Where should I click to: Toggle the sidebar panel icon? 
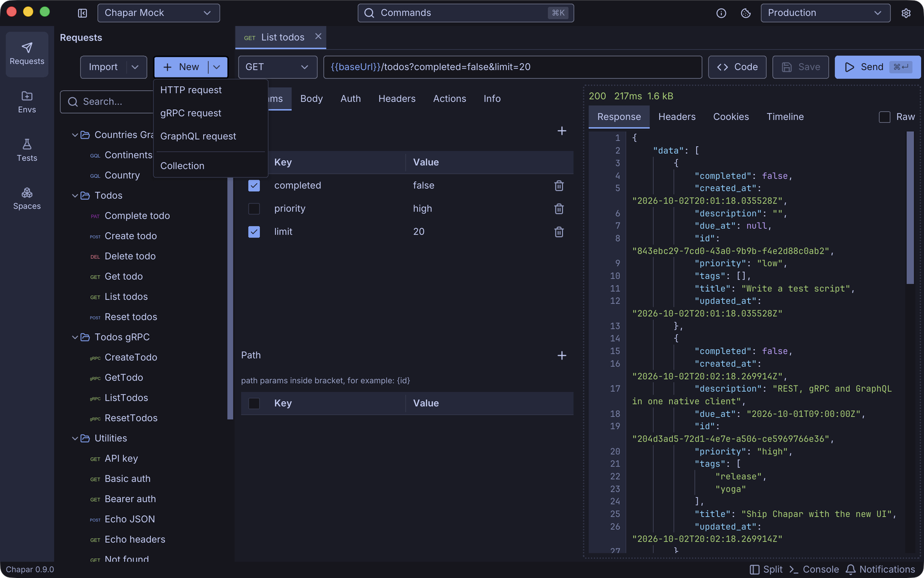[83, 13]
